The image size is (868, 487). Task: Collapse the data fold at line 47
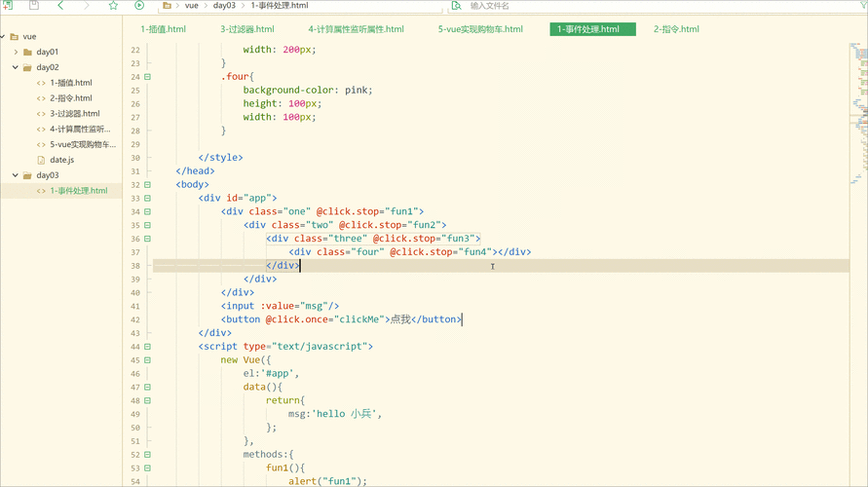point(148,387)
